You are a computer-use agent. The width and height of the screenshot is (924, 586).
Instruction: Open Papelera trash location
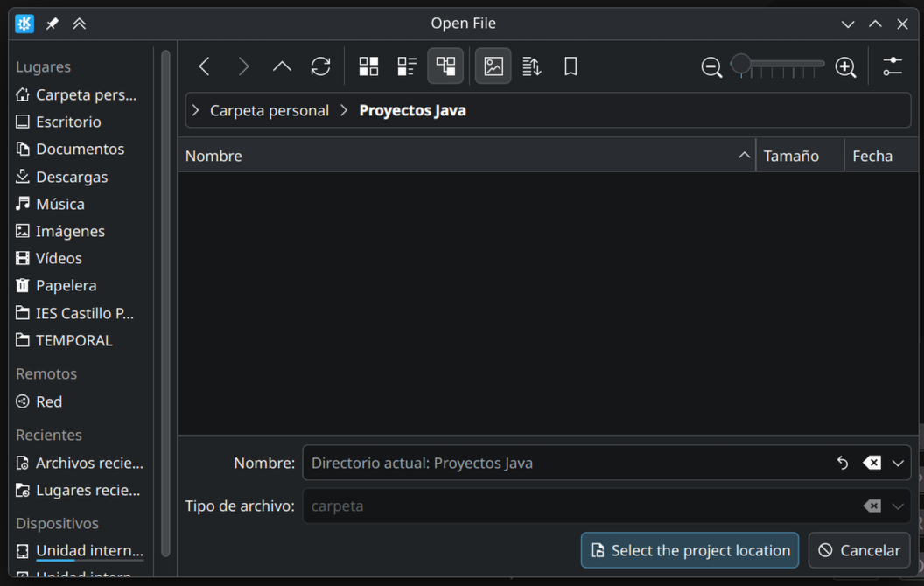coord(80,285)
